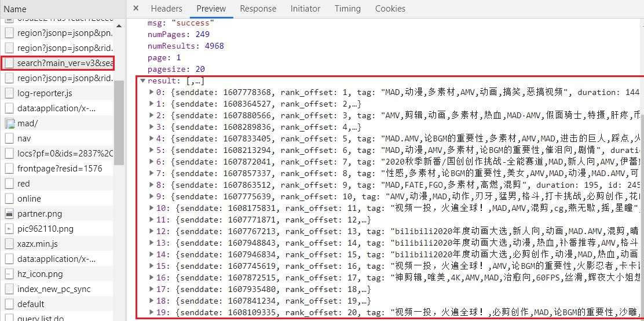The width and height of the screenshot is (644, 321).
Task: Expand result item 18 rank_offset 19
Action: (152, 300)
